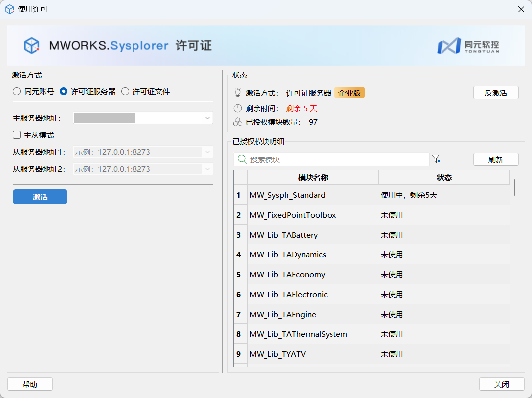Click the filter icon beside module search

coord(436,159)
